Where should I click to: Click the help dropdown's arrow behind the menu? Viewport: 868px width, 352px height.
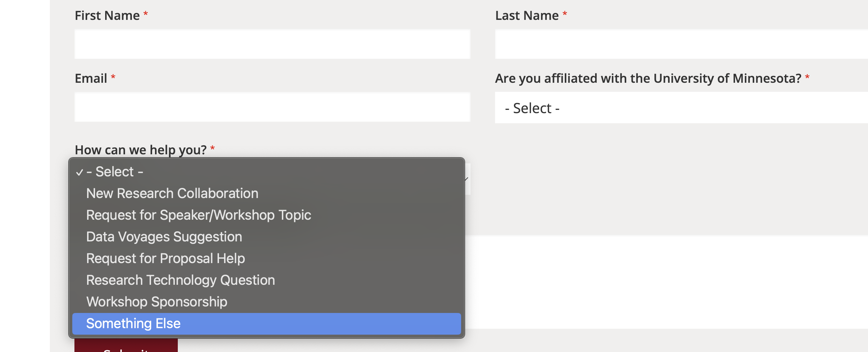(x=467, y=179)
